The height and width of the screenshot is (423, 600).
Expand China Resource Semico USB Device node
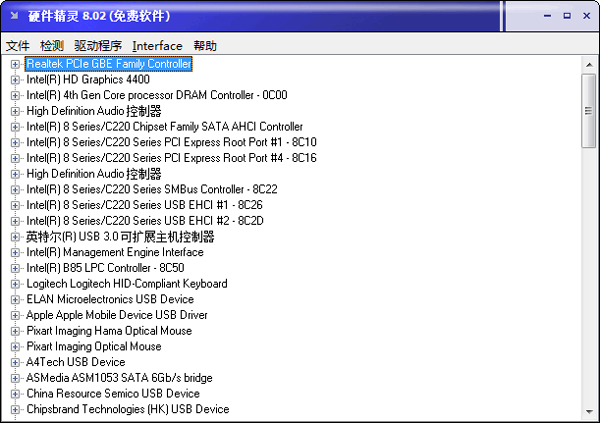[x=15, y=394]
